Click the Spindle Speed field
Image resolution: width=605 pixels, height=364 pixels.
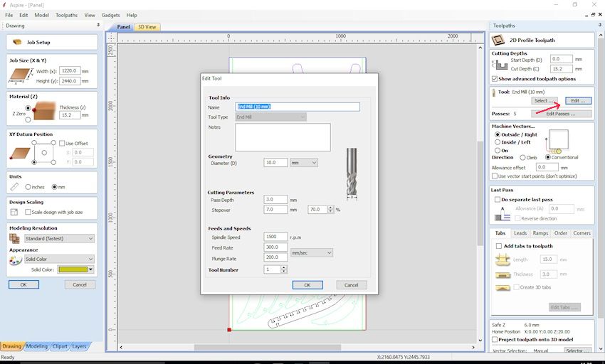coord(275,237)
